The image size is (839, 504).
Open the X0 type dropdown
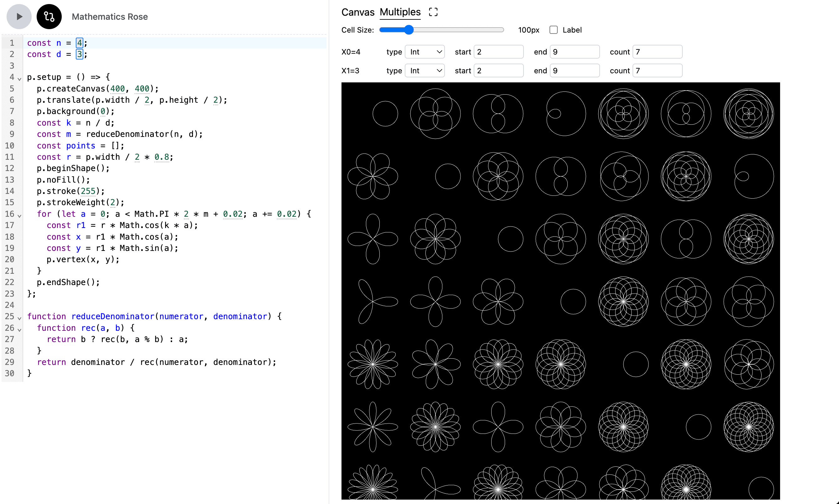tap(425, 52)
